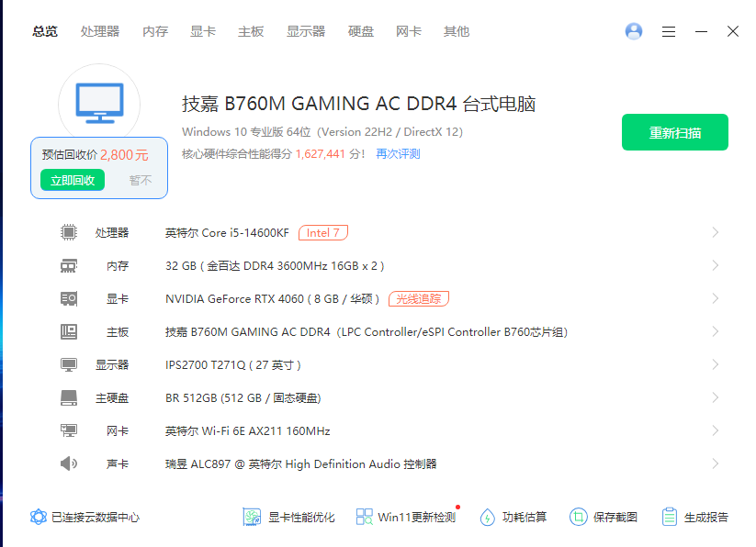Click the 保存截图 crop icon
This screenshot has height=547, width=756.
[x=578, y=517]
